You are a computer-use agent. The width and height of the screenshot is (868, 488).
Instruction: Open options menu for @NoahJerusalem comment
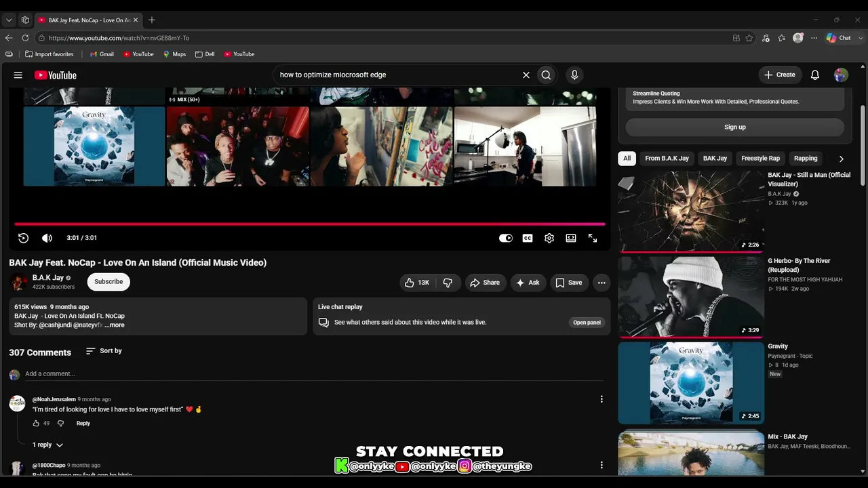[x=601, y=399]
